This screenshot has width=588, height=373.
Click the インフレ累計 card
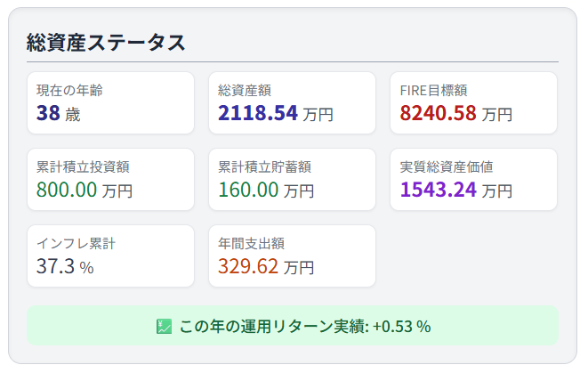point(110,255)
